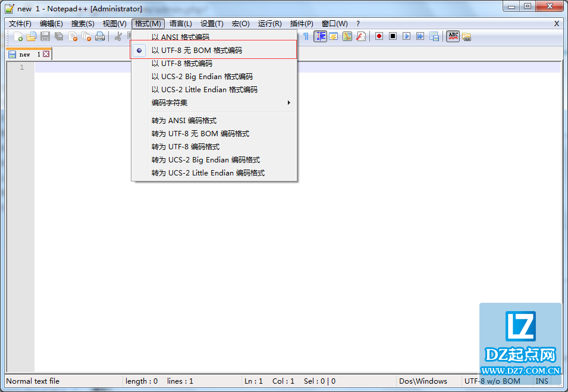Minimize the Notepad++ window

(511, 6)
